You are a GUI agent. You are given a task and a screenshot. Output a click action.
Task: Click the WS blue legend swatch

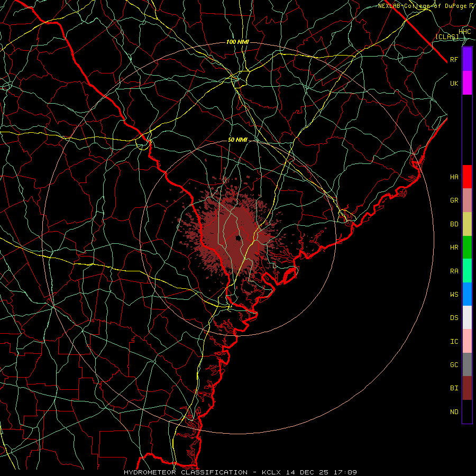(x=467, y=294)
